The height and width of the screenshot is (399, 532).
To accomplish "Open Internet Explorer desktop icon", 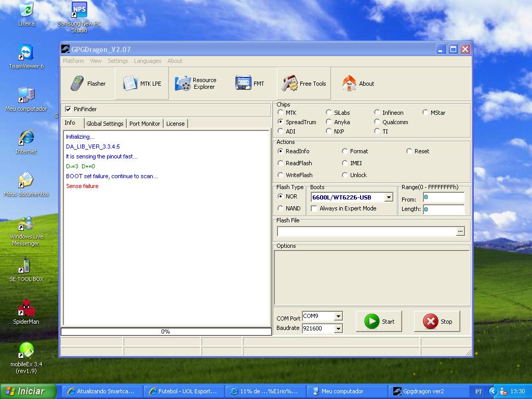I will click(26, 141).
